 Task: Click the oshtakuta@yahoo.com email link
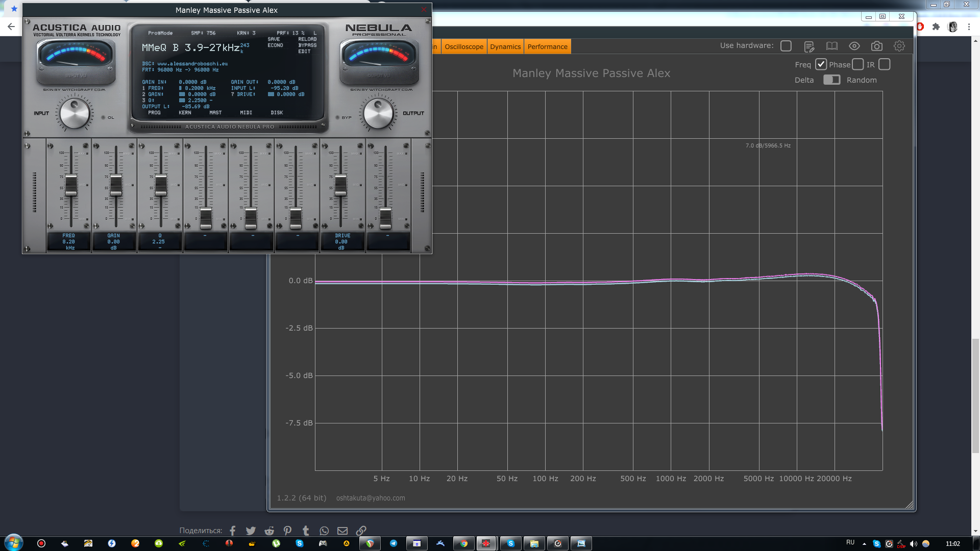pyautogui.click(x=371, y=498)
